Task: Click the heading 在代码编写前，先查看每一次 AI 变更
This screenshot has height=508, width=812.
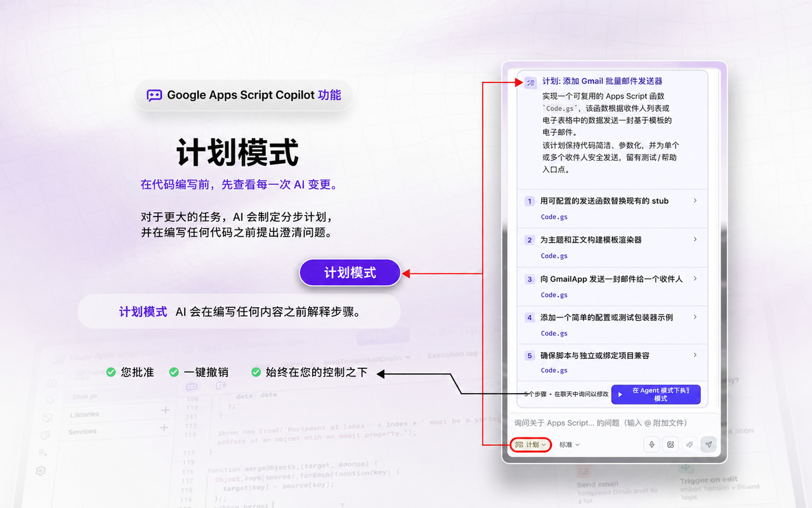Action: 240,185
